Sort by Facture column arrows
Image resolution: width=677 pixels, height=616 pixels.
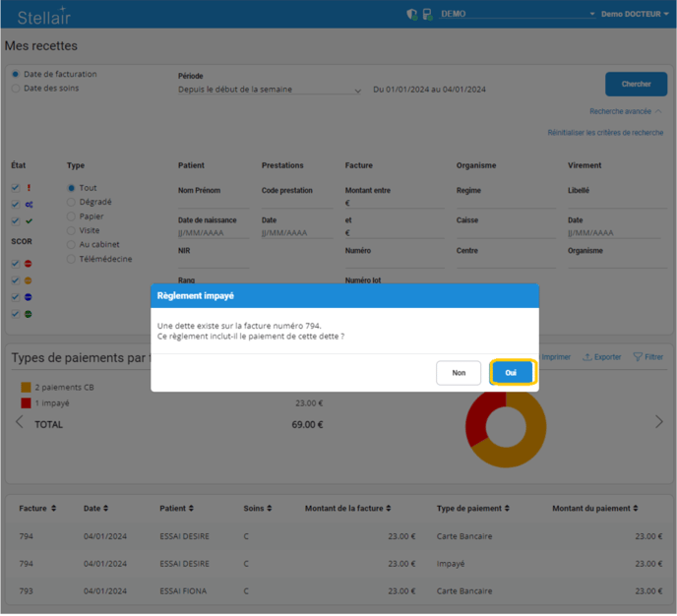(53, 509)
